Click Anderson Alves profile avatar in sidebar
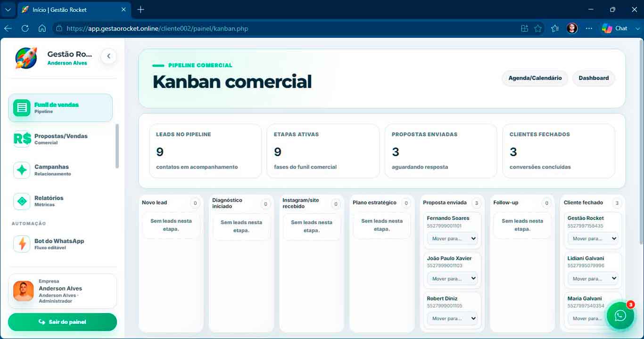 pos(24,291)
